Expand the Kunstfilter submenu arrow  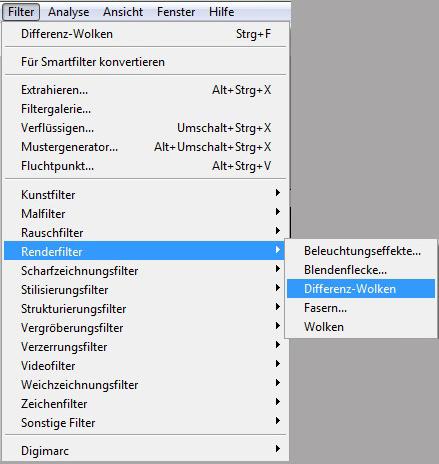pos(277,193)
